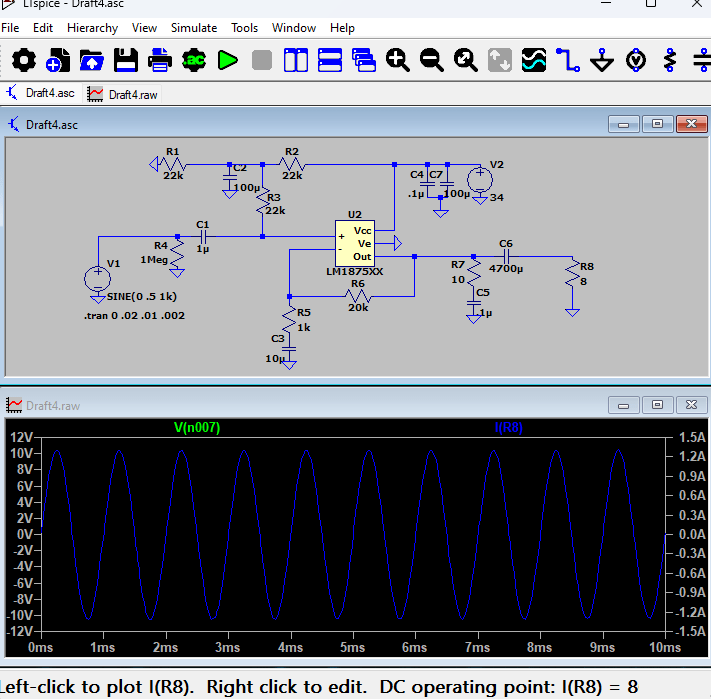Select the Draw wire tool
711x699 pixels.
568,60
